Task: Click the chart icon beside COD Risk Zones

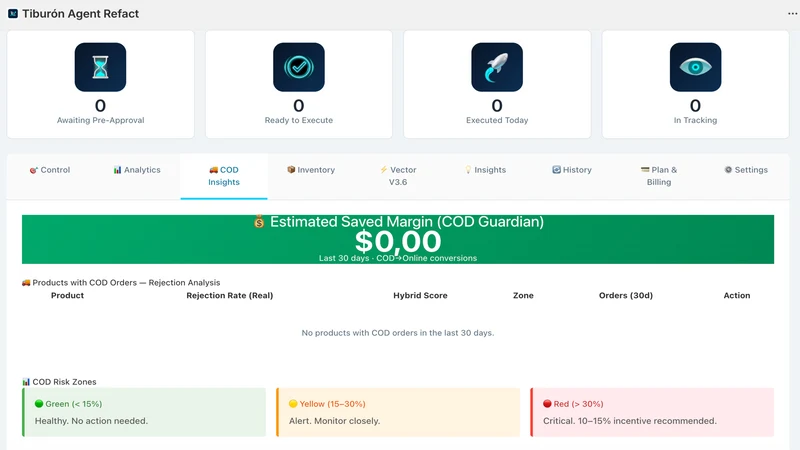Action: click(26, 382)
